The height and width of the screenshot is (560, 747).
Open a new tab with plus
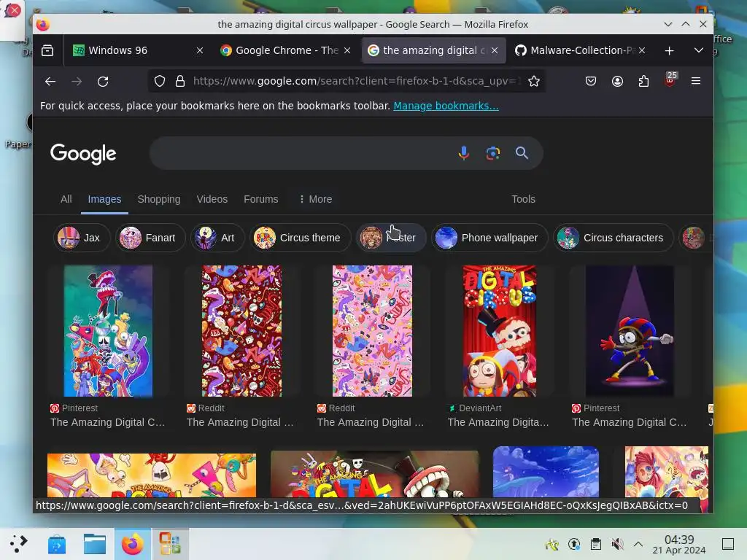(670, 50)
